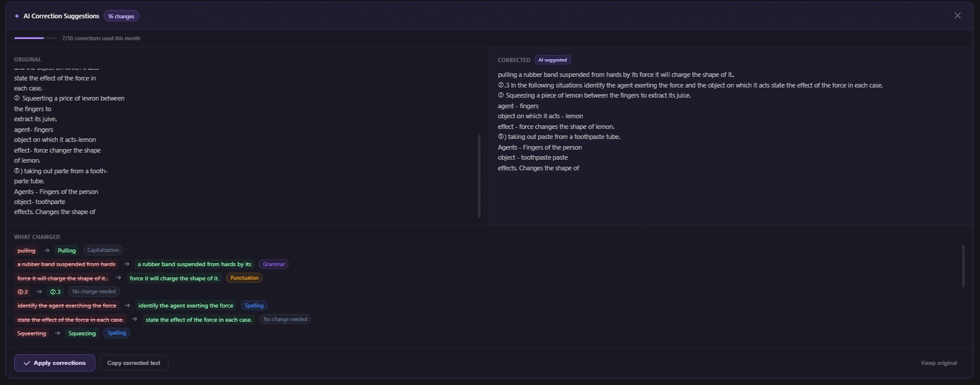This screenshot has height=385, width=980.
Task: Select the CORRECTED panel header
Action: (513, 60)
